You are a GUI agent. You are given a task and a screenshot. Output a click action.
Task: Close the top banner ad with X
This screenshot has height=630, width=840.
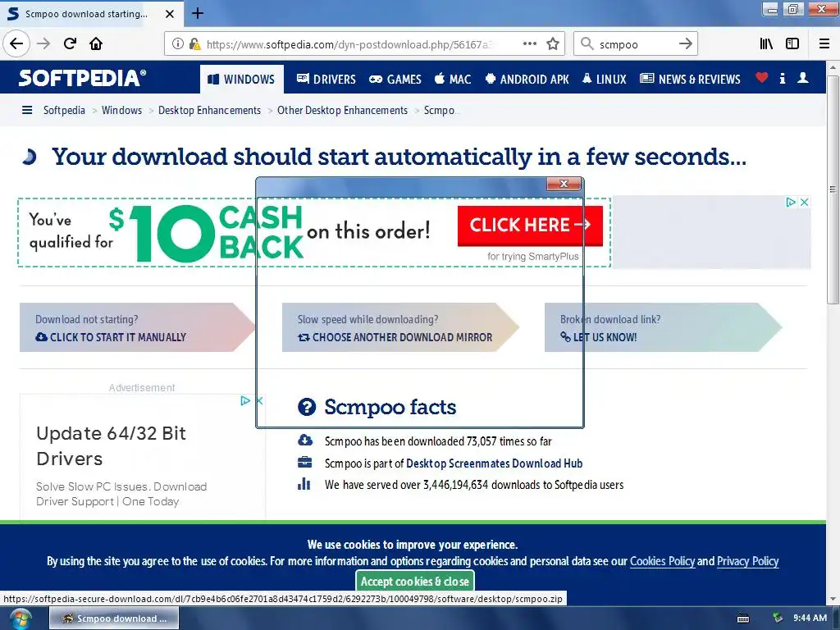(804, 202)
